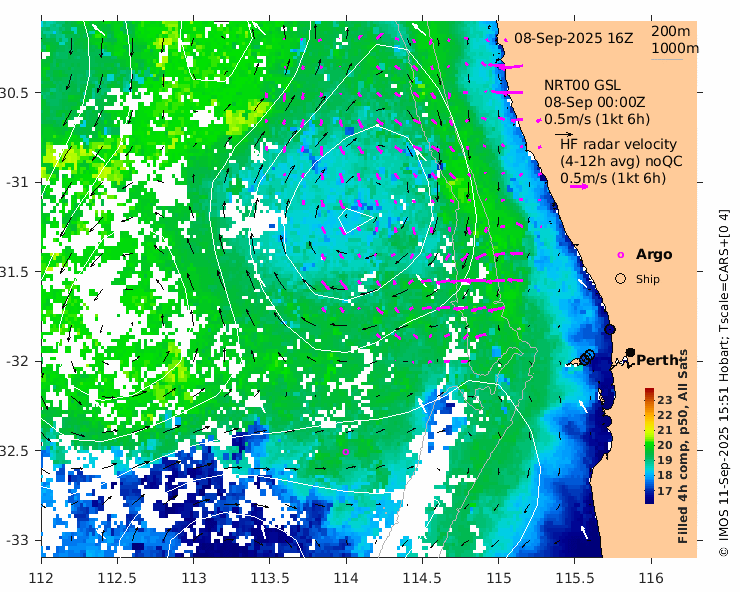The image size is (740, 592).
Task: Click the y-axis label -33
Action: 17,540
